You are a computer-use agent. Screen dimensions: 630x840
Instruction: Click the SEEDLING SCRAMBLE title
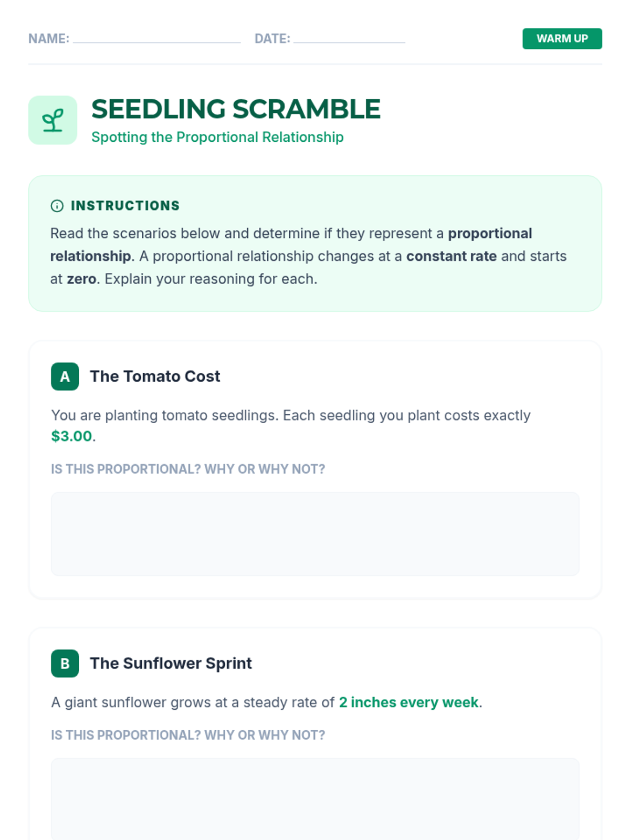[236, 109]
